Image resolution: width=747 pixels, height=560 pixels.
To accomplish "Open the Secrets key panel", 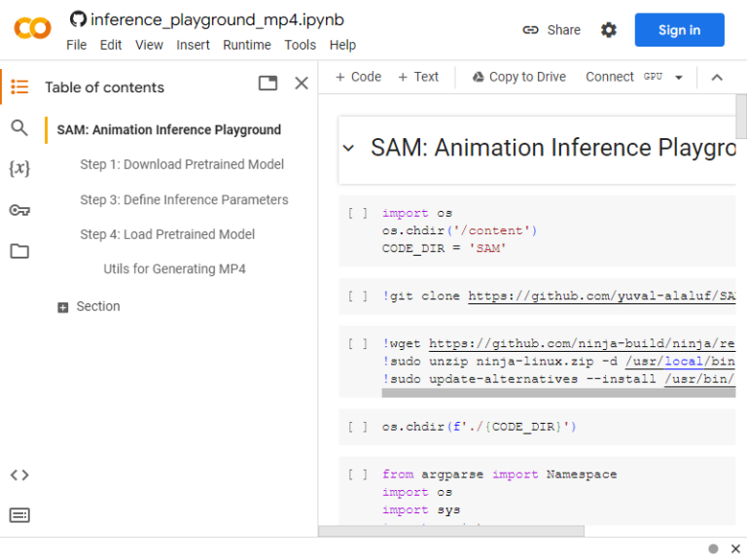I will [x=19, y=210].
